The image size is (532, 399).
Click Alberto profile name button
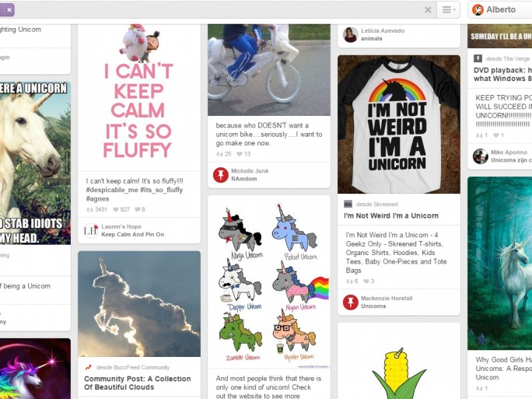[500, 10]
